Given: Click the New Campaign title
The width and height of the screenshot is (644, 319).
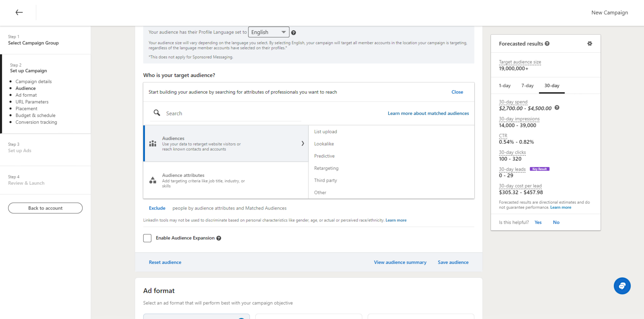Looking at the screenshot, I should (609, 13).
